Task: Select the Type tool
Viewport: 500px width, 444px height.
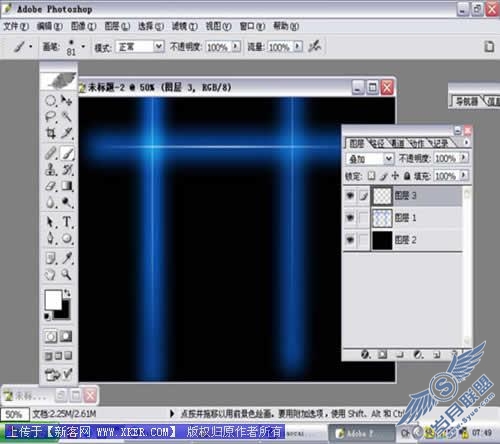Action: [67, 222]
